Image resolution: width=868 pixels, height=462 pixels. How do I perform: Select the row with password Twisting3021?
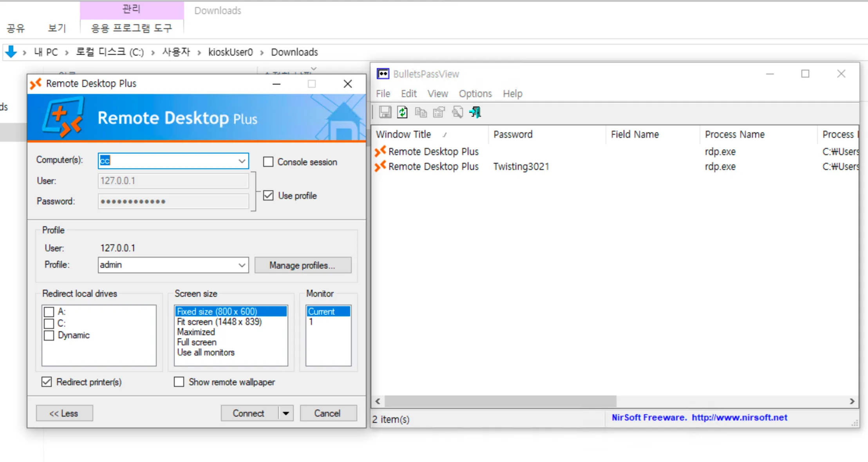tap(614, 166)
